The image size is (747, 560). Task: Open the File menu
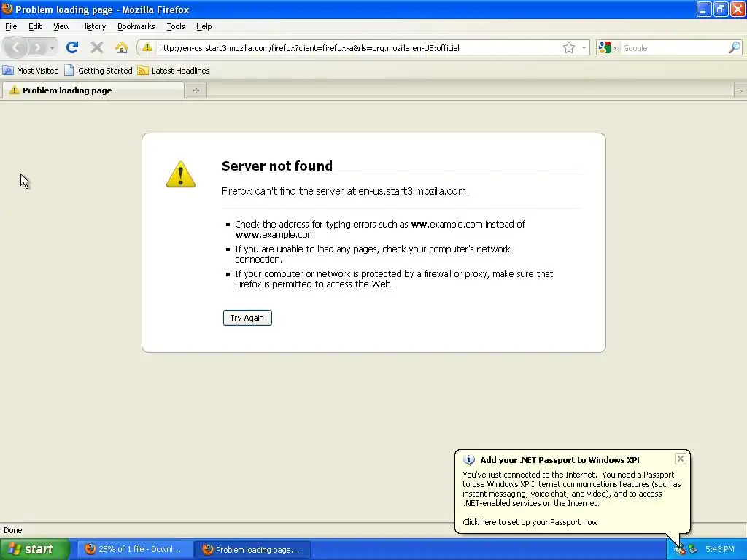11,26
